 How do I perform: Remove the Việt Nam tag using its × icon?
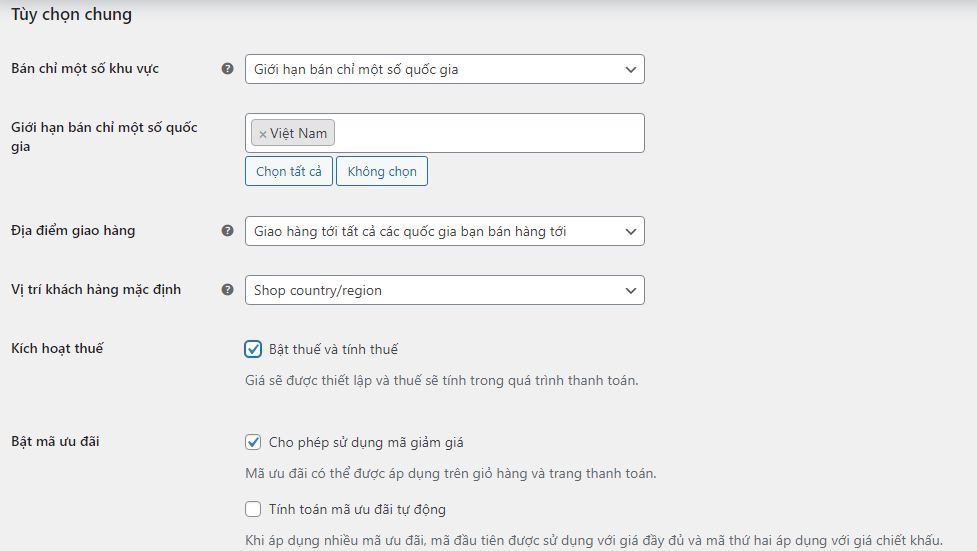[262, 134]
